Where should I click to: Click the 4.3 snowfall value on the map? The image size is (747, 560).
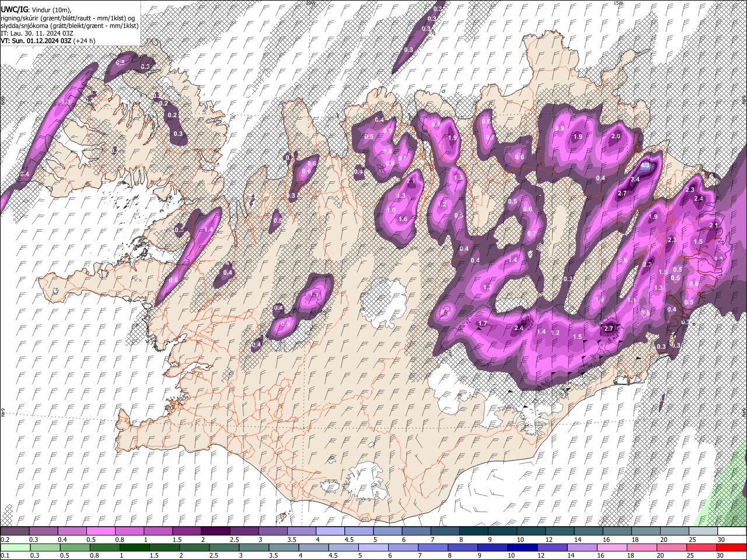point(645,166)
